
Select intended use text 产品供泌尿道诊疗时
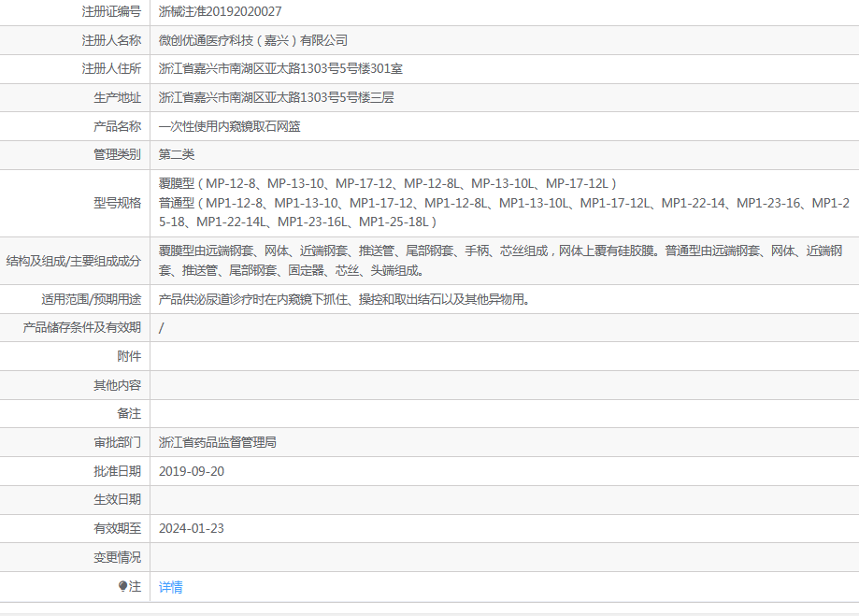(x=344, y=299)
